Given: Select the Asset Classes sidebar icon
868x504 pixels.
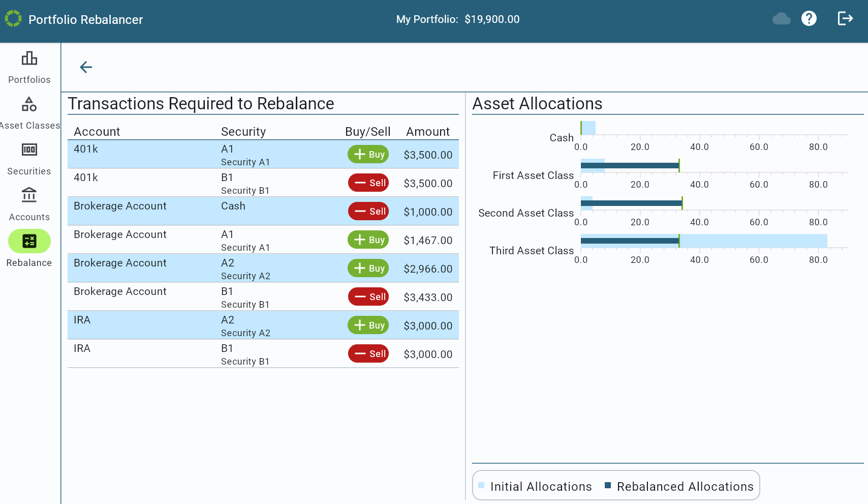Looking at the screenshot, I should click(29, 112).
